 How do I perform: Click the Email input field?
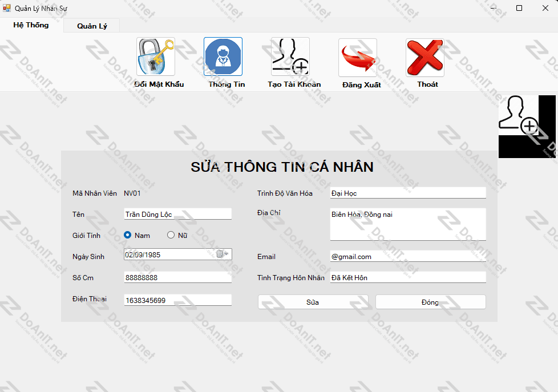[x=408, y=256]
